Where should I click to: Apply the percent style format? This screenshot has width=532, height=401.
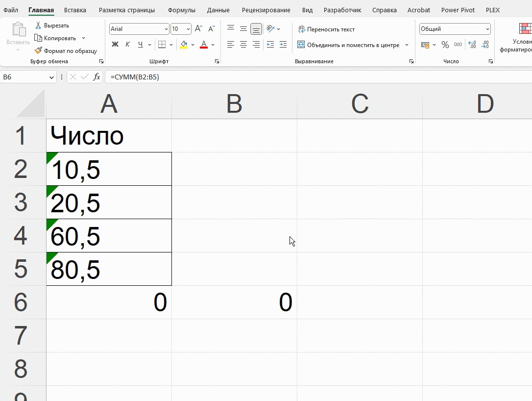[x=445, y=45]
